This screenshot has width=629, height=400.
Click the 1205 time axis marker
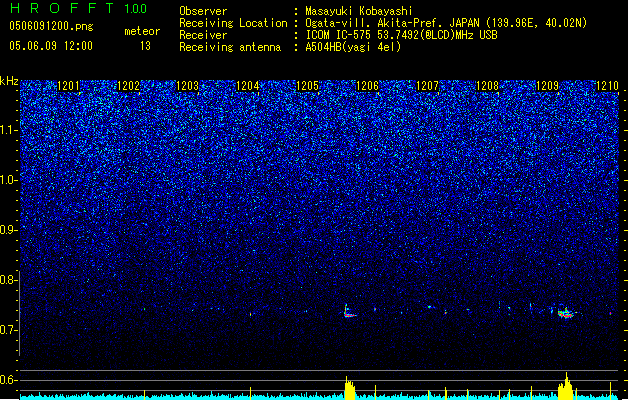coord(307,86)
